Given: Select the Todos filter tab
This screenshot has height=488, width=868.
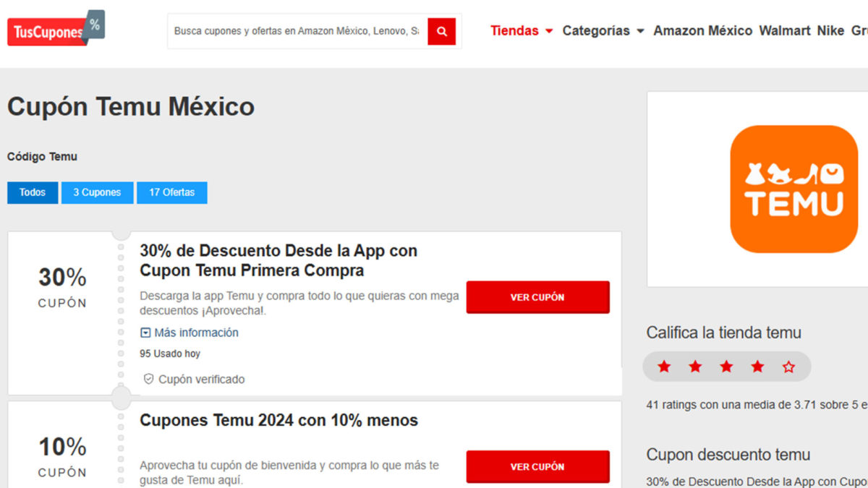Looking at the screenshot, I should click(33, 192).
